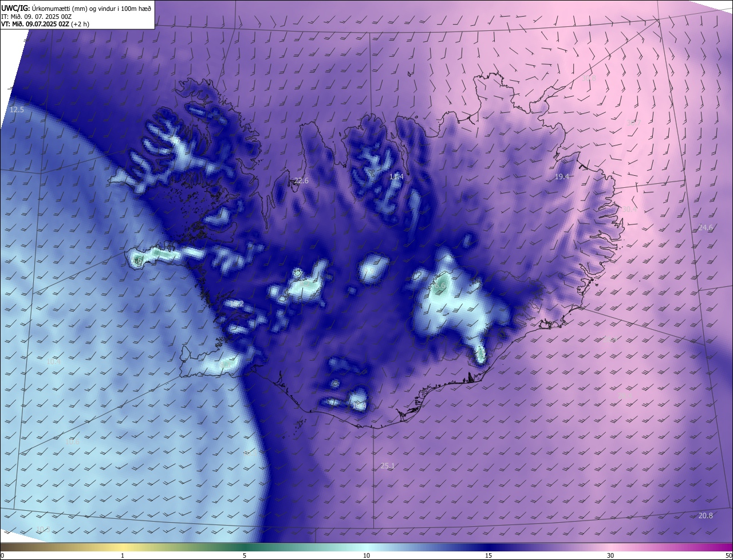Screen dimensions: 733x560
Task: Click the 19.4 value label
Action: coord(562,177)
